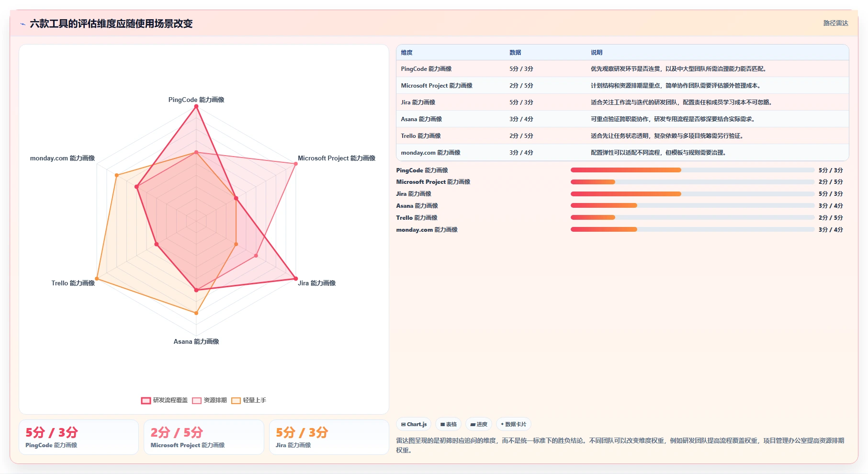Click the 维度 table column header
The width and height of the screenshot is (868, 474).
click(406, 53)
